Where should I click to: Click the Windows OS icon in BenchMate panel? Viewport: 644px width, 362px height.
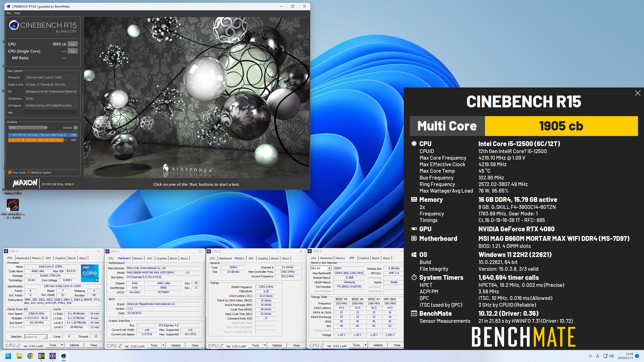point(414,255)
